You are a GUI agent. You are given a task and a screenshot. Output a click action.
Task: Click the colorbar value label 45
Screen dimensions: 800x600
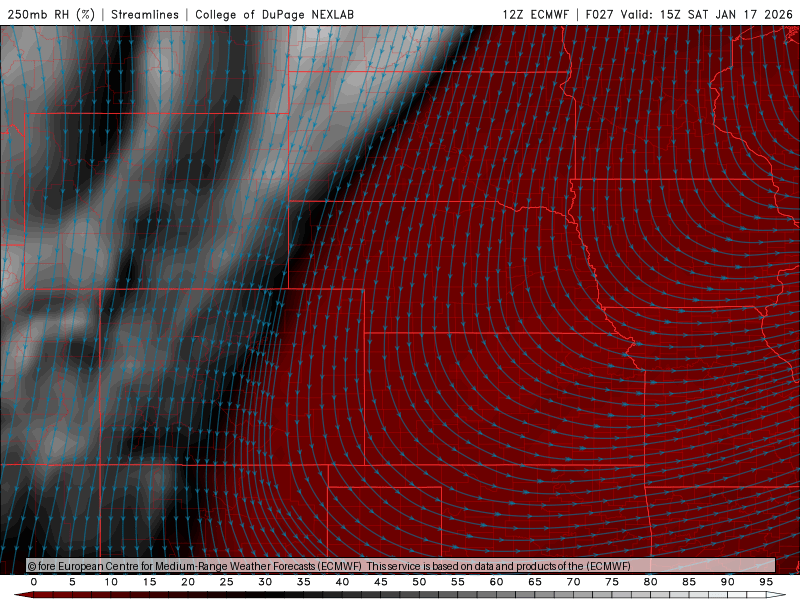(381, 582)
